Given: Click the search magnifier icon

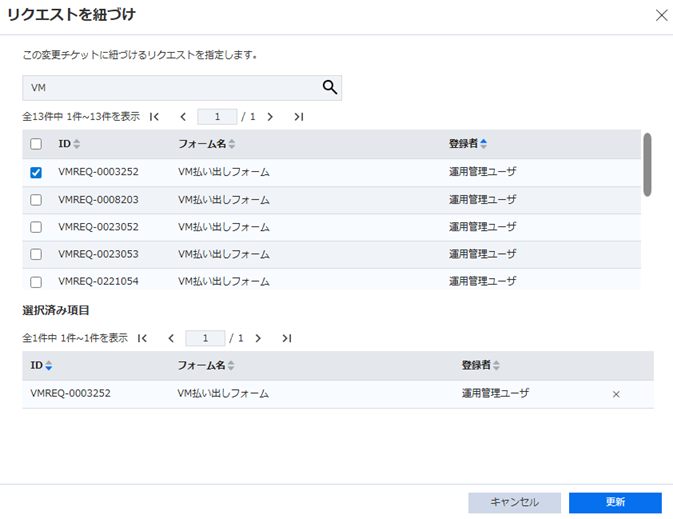Looking at the screenshot, I should tap(330, 88).
